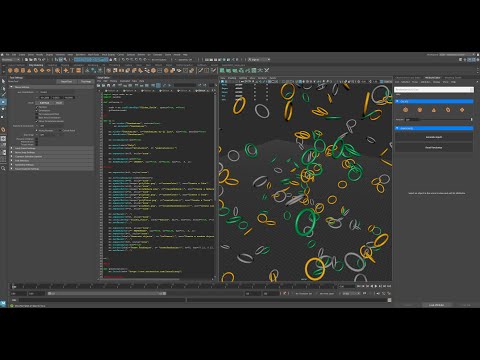Click the Reset pivot button
The image size is (480, 360).
[x=59, y=103]
